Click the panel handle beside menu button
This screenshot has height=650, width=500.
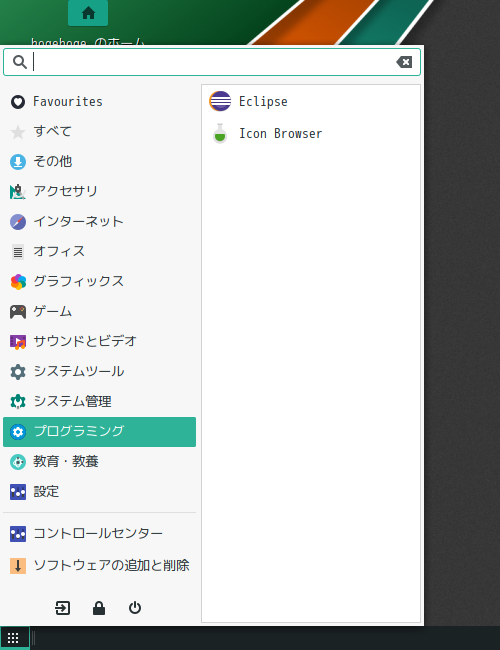(33, 638)
